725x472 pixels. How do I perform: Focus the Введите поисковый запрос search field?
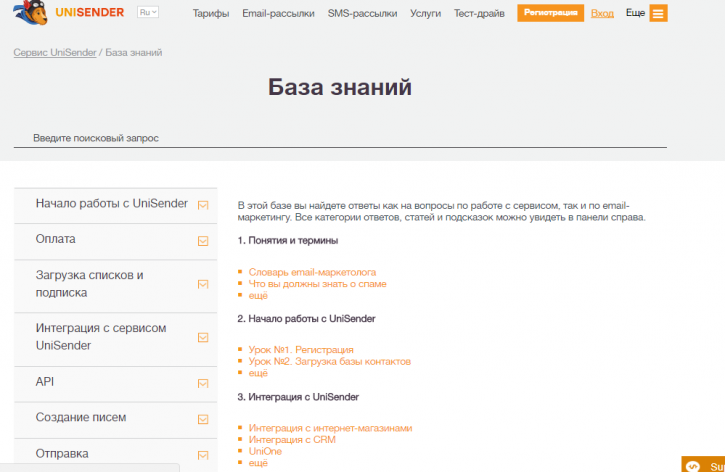pos(340,138)
